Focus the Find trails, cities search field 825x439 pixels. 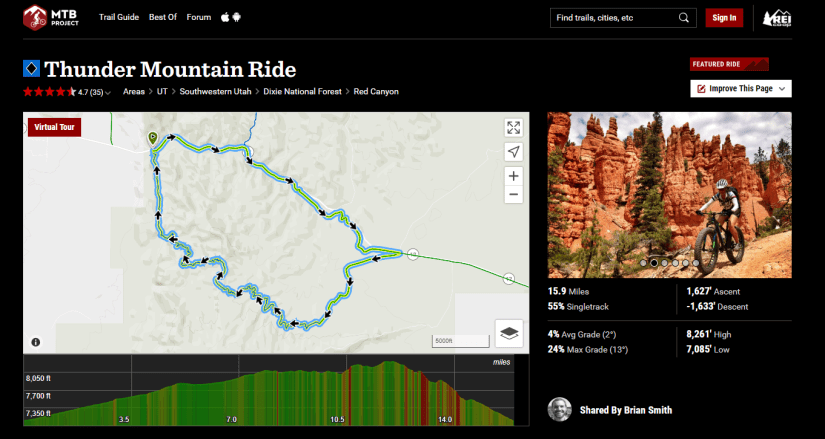[613, 18]
